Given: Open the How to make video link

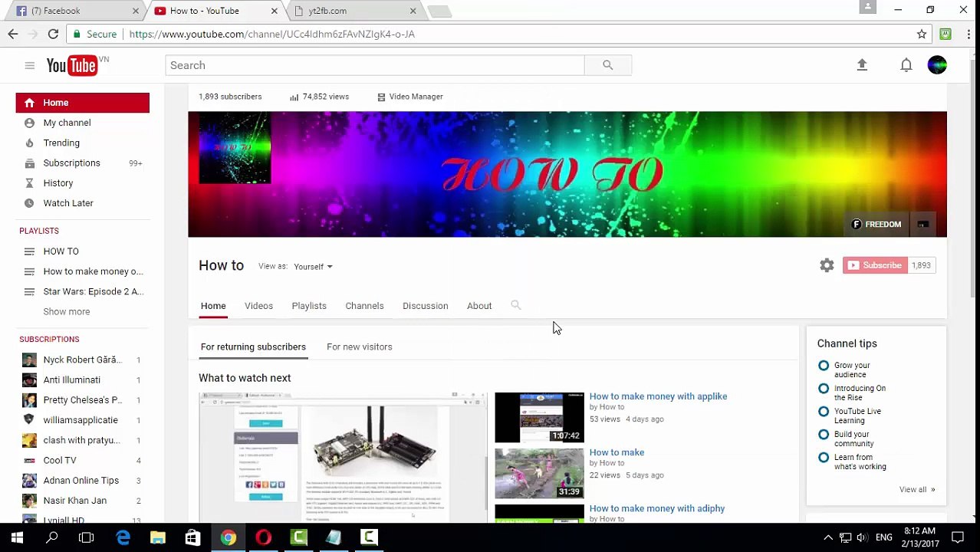Looking at the screenshot, I should point(617,452).
